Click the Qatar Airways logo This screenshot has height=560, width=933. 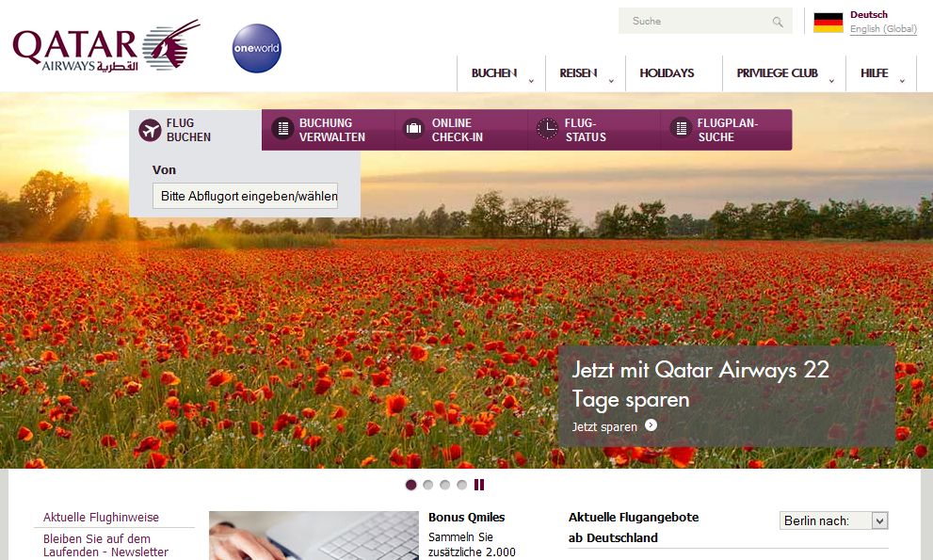tap(105, 46)
